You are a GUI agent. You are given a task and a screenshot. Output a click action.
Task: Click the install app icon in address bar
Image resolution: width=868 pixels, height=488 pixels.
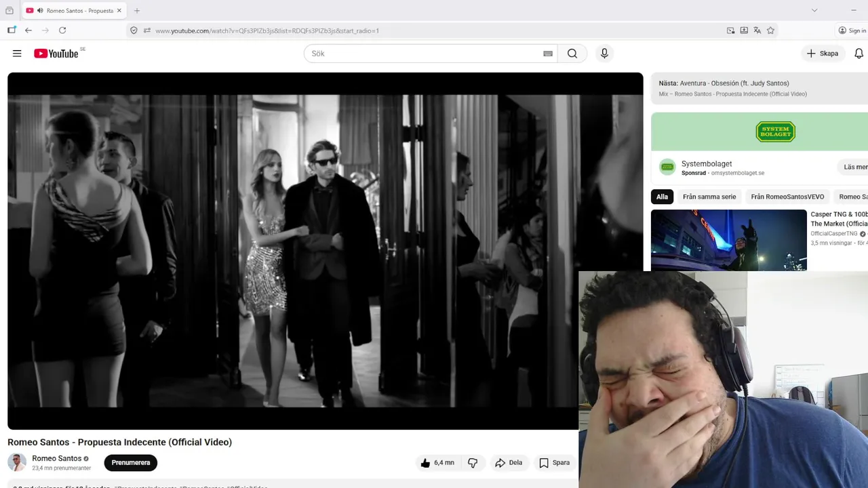click(744, 30)
